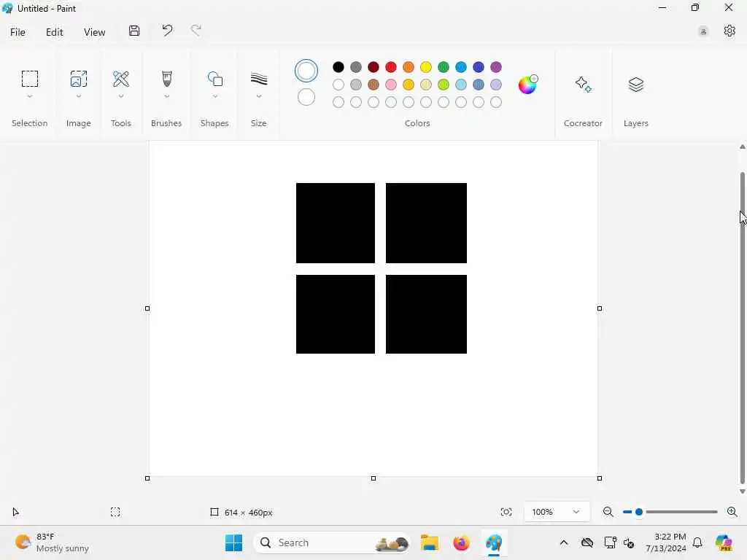Open Paint settings gear
The image size is (747, 560).
(x=729, y=31)
